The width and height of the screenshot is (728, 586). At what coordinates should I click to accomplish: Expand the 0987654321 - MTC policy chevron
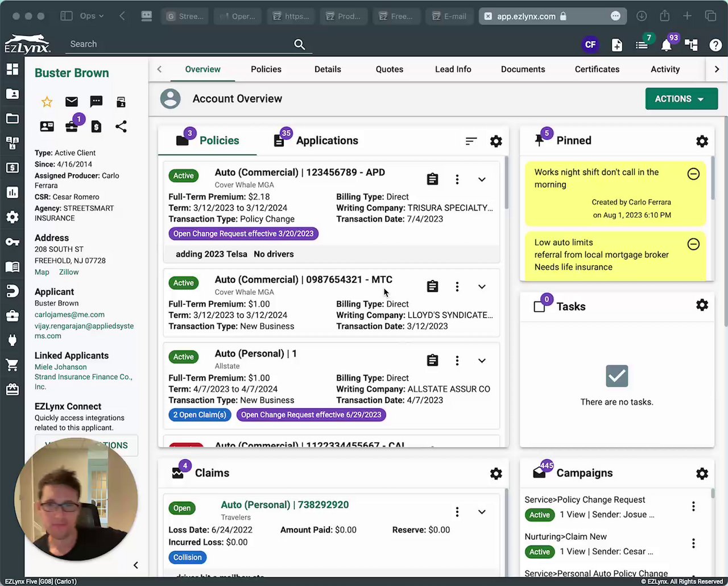[x=482, y=287]
